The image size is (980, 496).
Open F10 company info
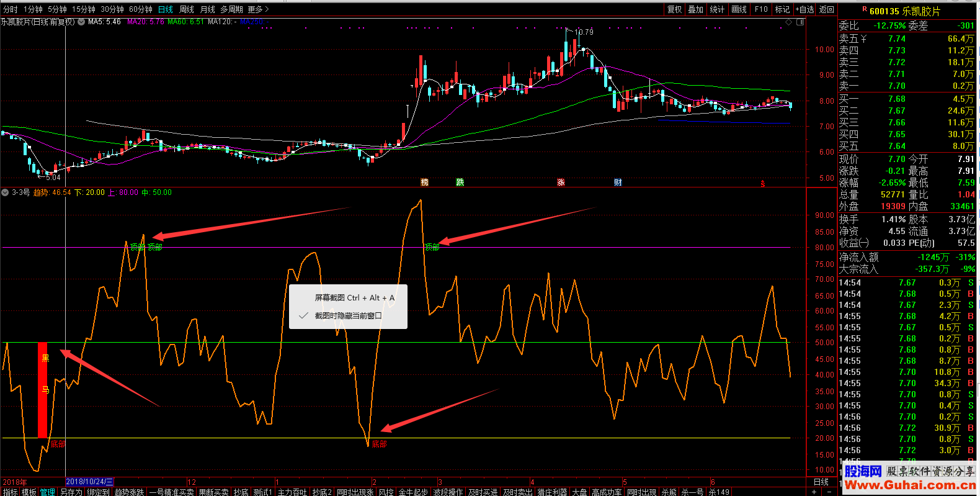click(x=761, y=9)
